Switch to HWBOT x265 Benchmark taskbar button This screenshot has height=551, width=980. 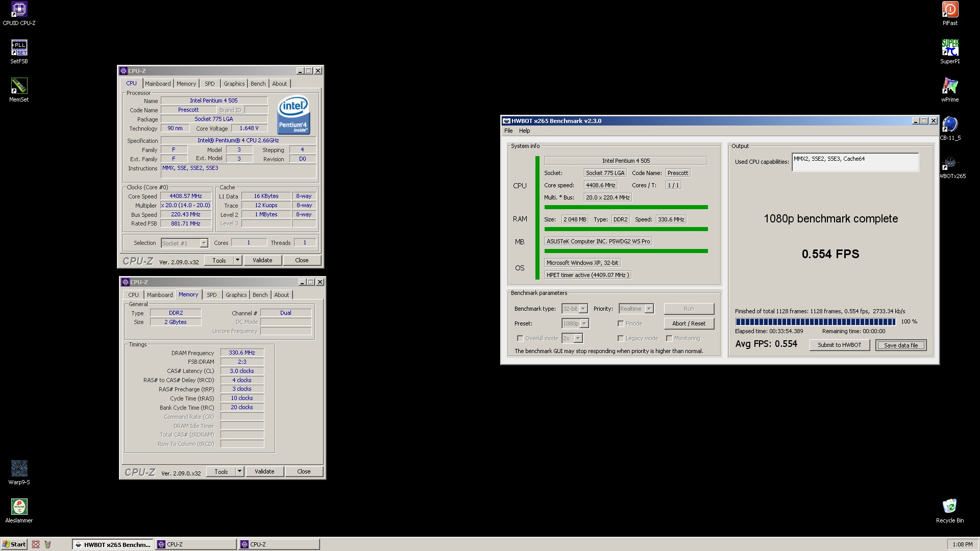coord(112,544)
